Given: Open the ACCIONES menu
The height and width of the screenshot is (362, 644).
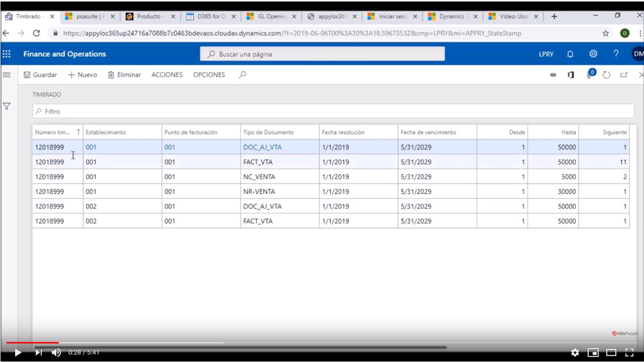Looking at the screenshot, I should click(x=167, y=74).
